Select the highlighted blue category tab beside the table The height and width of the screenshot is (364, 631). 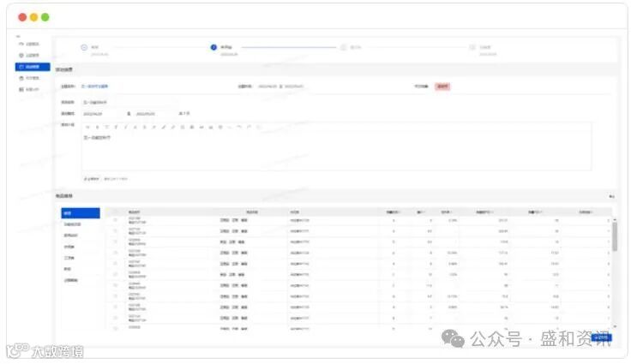(81, 212)
